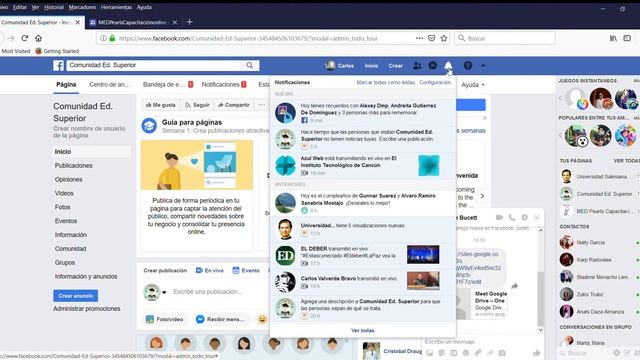Click Compartir page button

(x=233, y=105)
